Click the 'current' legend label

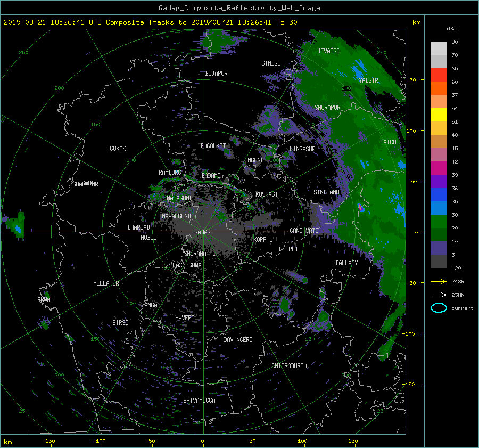[x=462, y=308]
